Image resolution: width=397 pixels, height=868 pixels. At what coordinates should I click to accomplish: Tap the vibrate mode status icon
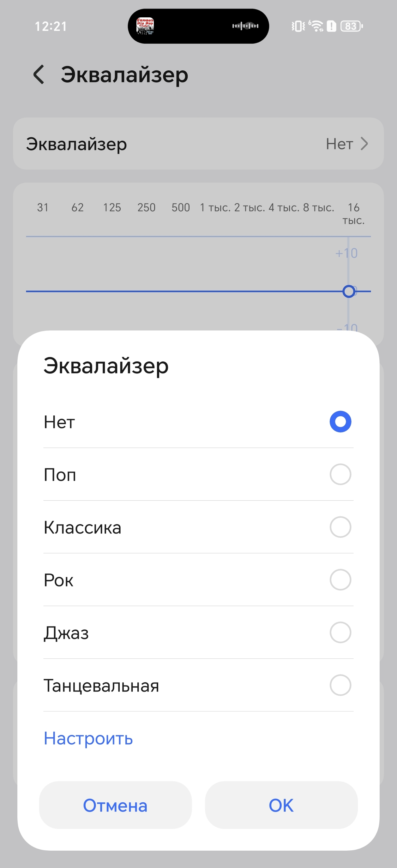tap(298, 26)
